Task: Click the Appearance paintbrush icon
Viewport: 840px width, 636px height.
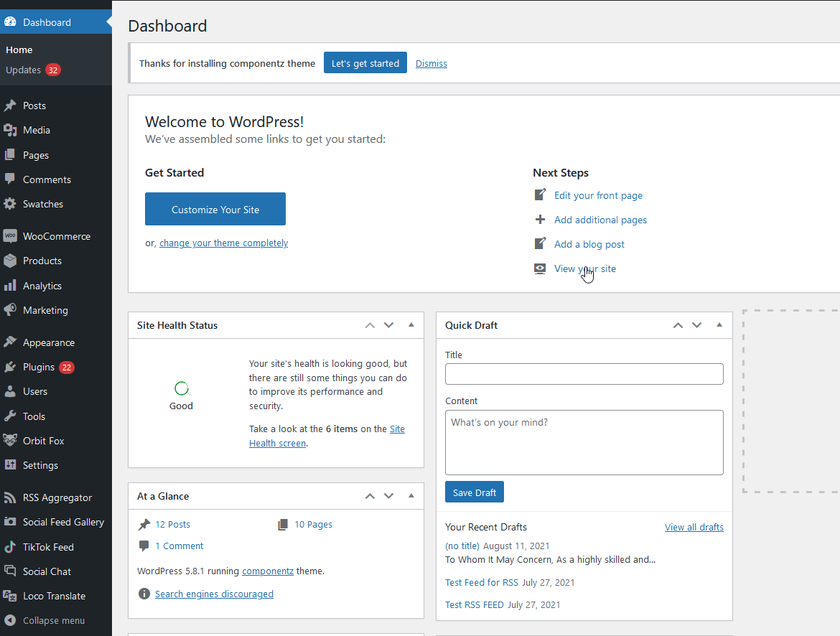Action: pos(10,342)
